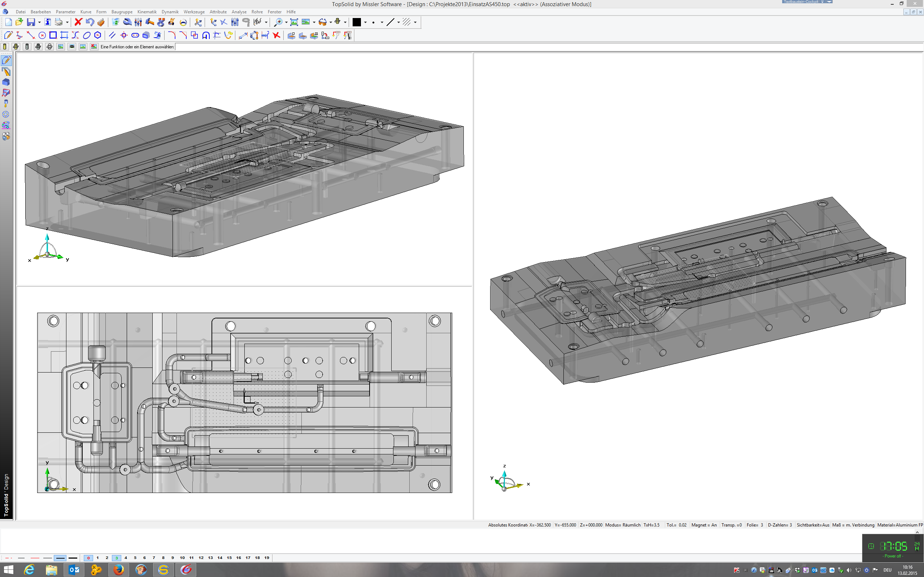924x577 pixels.
Task: Click the Magnet = An status field
Action: point(704,525)
